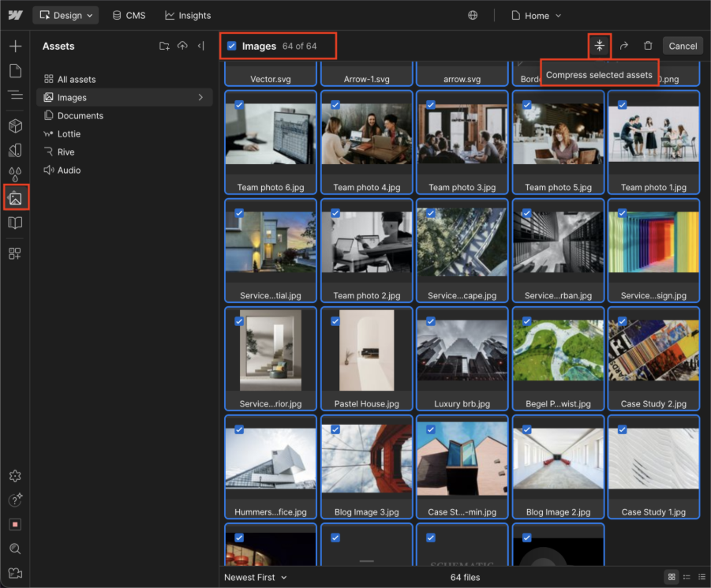The image size is (711, 588).
Task: Open the Components cube icon
Action: [x=15, y=125]
